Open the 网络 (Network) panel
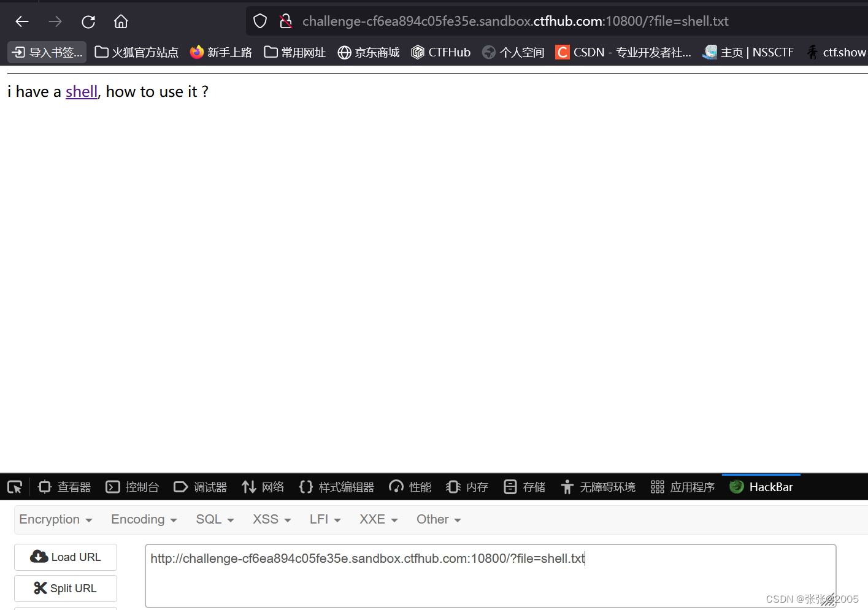Image resolution: width=868 pixels, height=610 pixels. point(263,486)
